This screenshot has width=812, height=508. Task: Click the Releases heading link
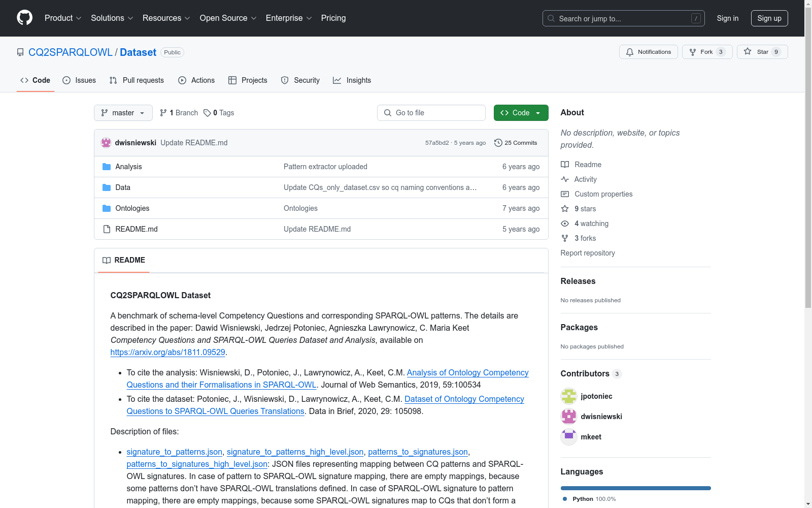[578, 281]
